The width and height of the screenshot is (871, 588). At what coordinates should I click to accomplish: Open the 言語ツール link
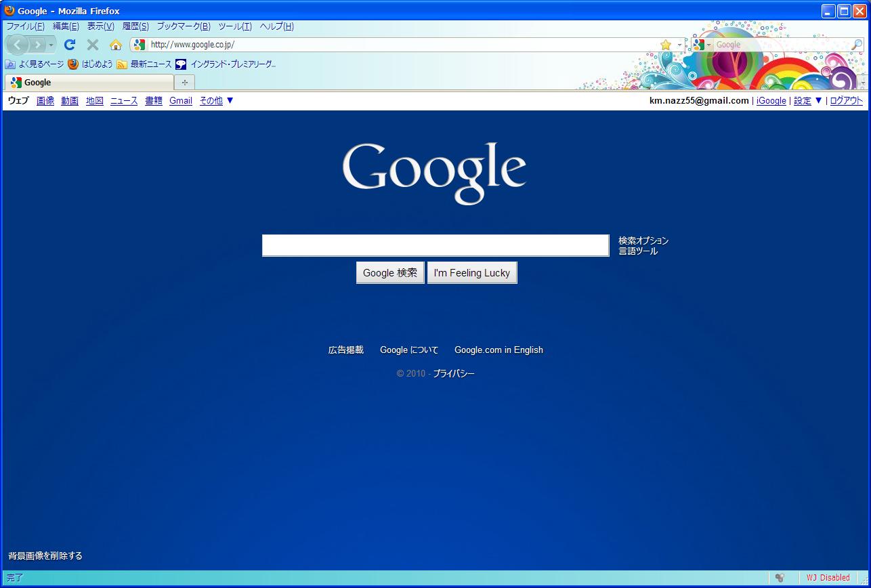click(x=638, y=251)
